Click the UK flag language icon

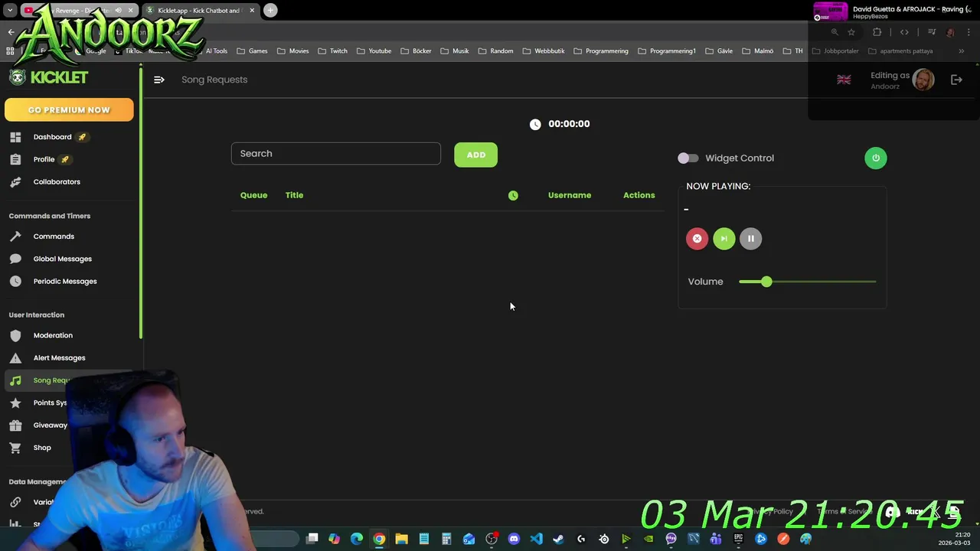[x=844, y=80]
